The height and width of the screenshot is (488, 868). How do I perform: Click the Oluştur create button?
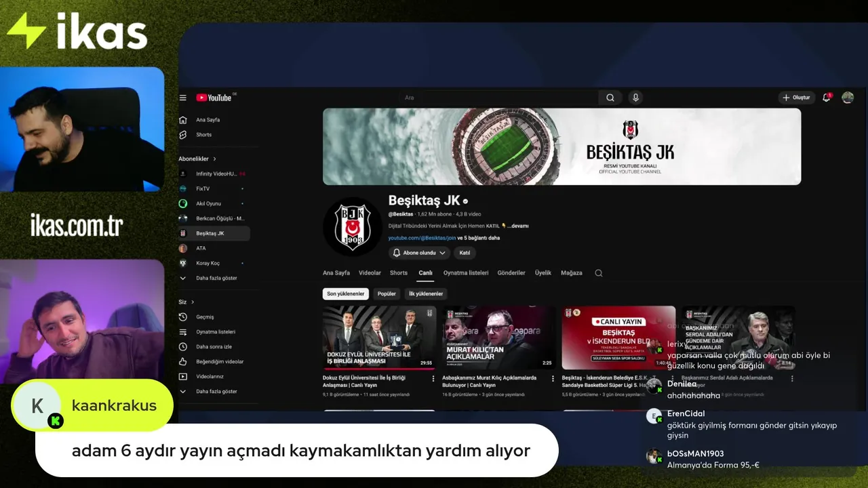click(797, 98)
